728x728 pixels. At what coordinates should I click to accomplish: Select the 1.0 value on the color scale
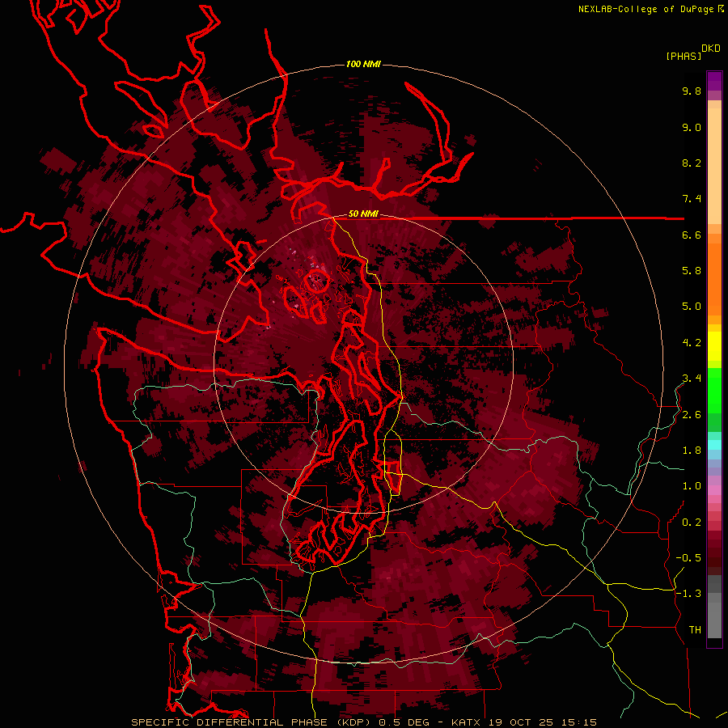[x=692, y=486]
